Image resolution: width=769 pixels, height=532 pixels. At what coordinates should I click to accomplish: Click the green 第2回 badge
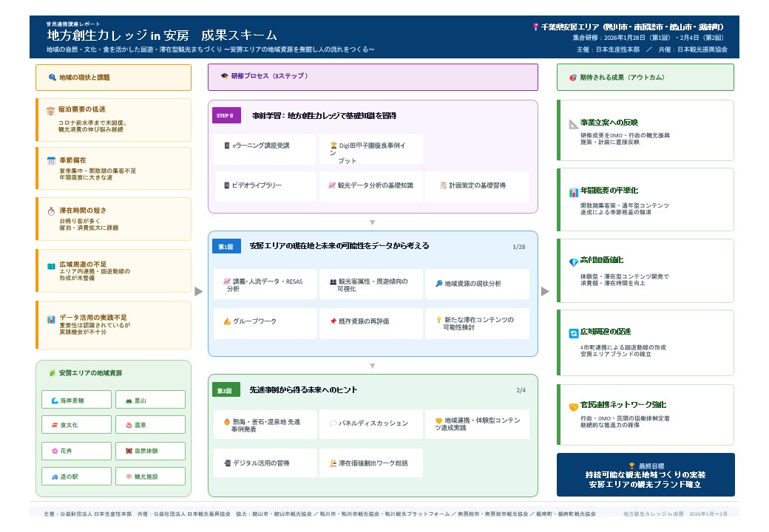pos(225,390)
